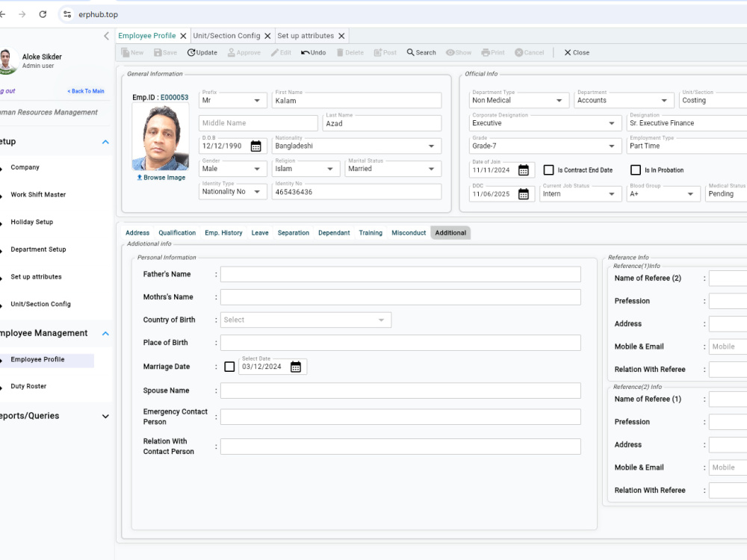
Task: Switch to the Emp. History tab
Action: click(x=223, y=233)
